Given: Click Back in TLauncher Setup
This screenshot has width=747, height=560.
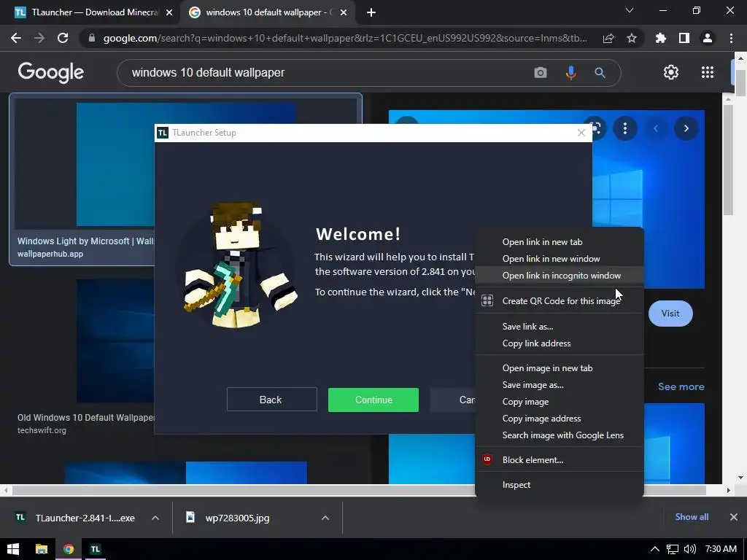Looking at the screenshot, I should 271,400.
